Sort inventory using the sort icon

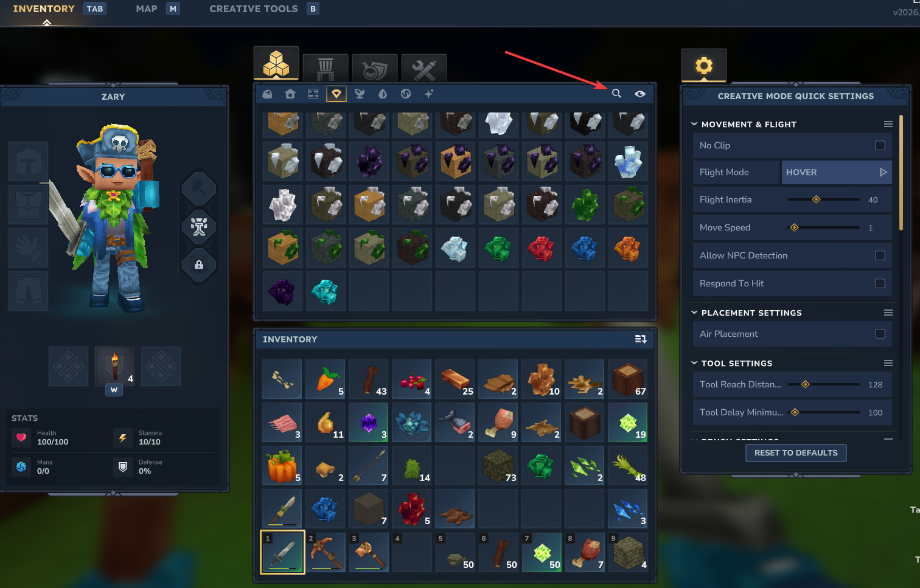(641, 339)
